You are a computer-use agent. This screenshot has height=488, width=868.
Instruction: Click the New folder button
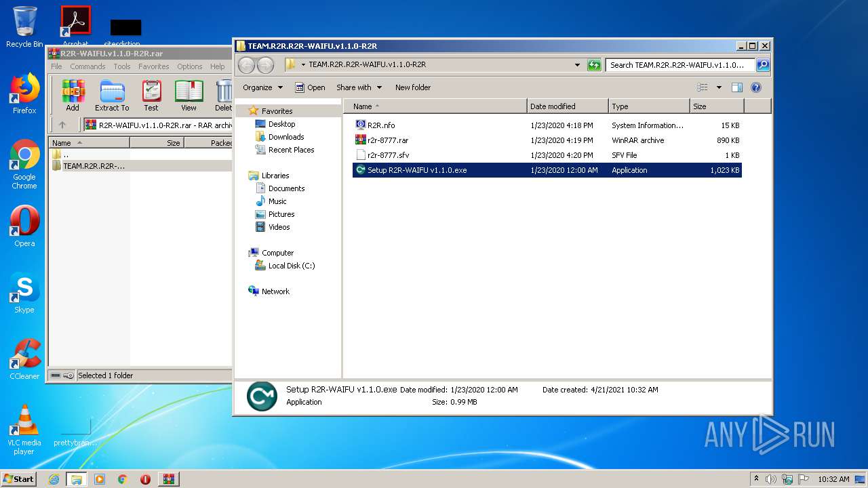point(412,87)
